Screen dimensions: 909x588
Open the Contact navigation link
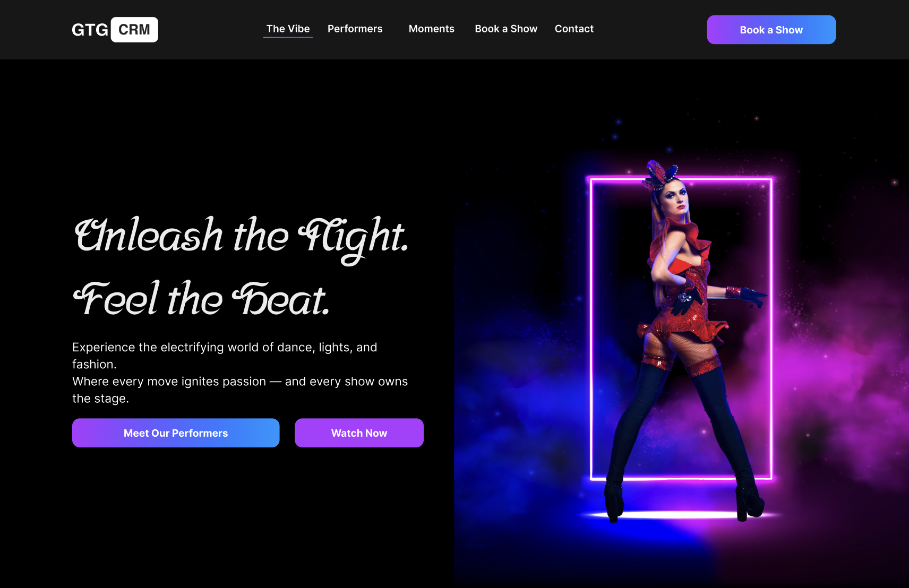tap(574, 29)
